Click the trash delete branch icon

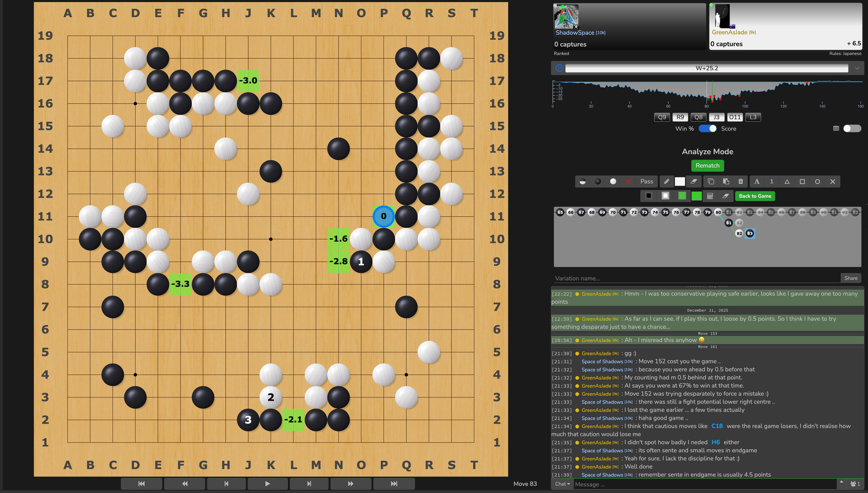[741, 181]
